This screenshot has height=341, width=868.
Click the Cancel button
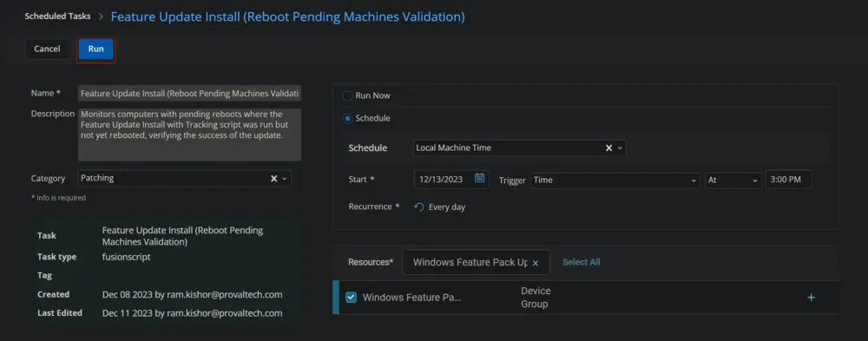tap(47, 49)
